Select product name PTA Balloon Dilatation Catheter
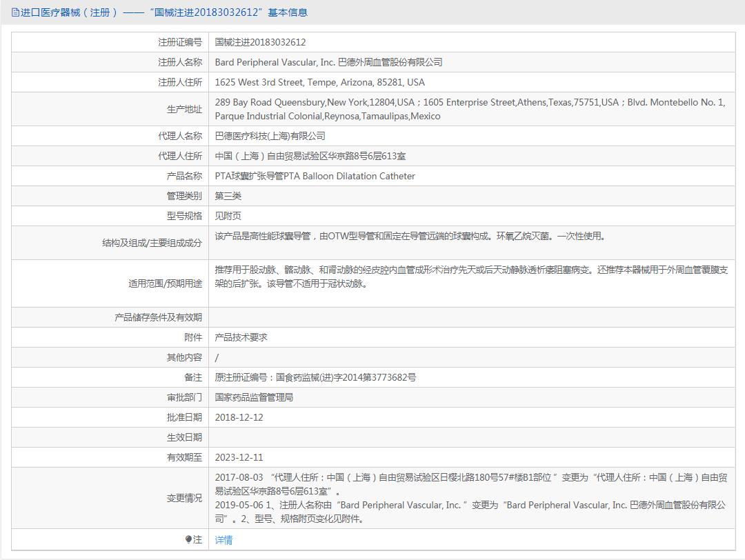This screenshot has width=745, height=560. tap(315, 176)
